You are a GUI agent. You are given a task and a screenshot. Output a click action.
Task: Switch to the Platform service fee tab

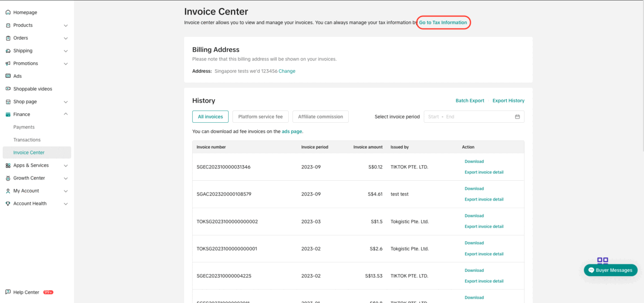pyautogui.click(x=260, y=116)
